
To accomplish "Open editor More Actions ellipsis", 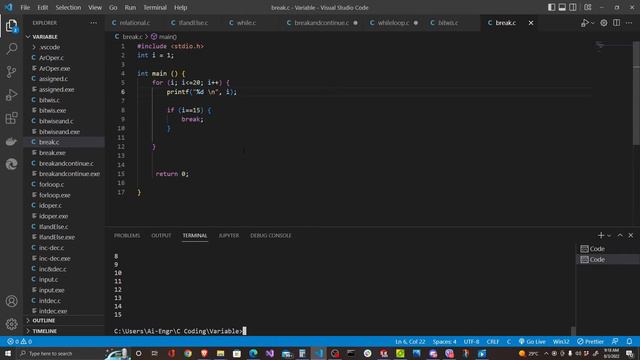I will [629, 23].
